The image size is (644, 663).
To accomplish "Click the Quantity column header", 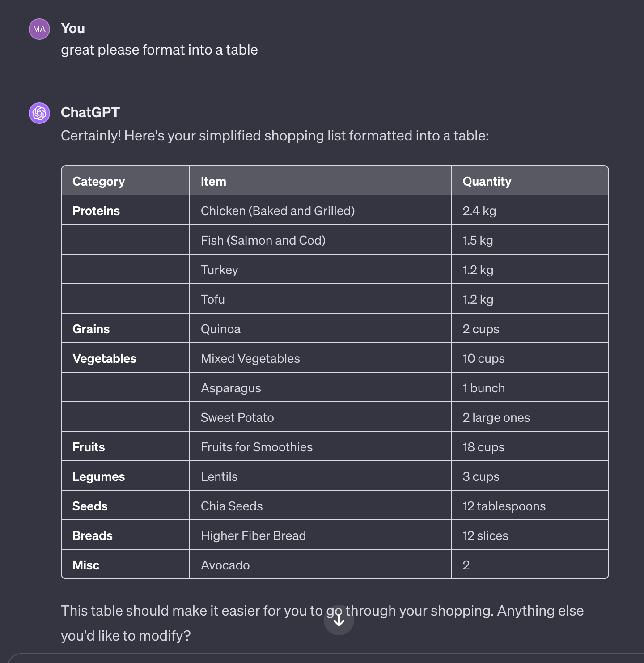I will pyautogui.click(x=487, y=181).
